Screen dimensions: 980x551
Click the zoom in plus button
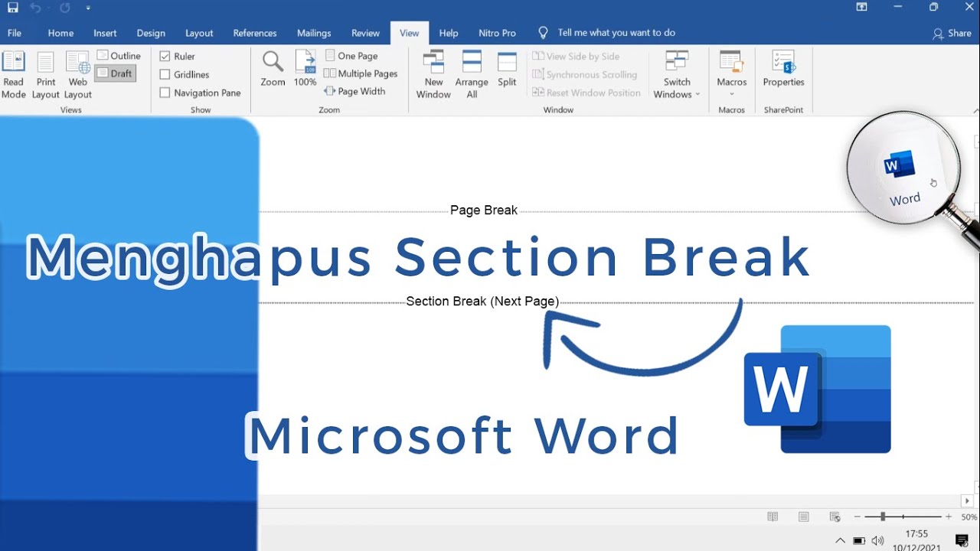click(949, 517)
